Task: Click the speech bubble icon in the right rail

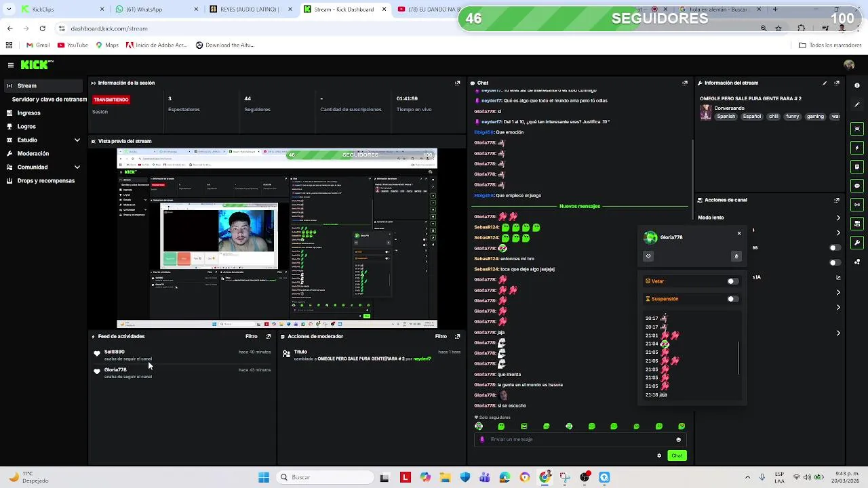Action: click(857, 186)
